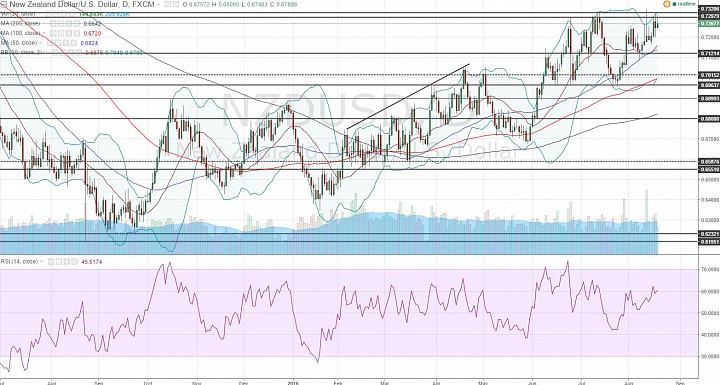
Task: Remove BB (20, close, 2) with its X icon
Action: pos(79,52)
